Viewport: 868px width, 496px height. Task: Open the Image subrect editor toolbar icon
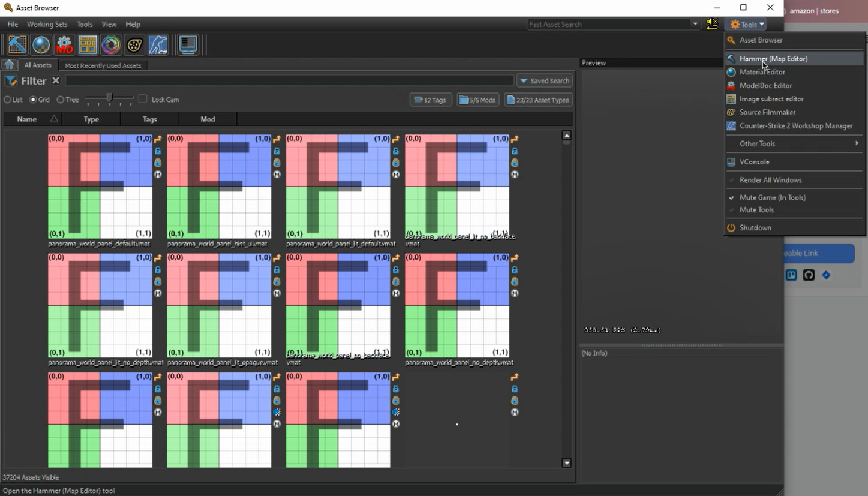pos(88,45)
